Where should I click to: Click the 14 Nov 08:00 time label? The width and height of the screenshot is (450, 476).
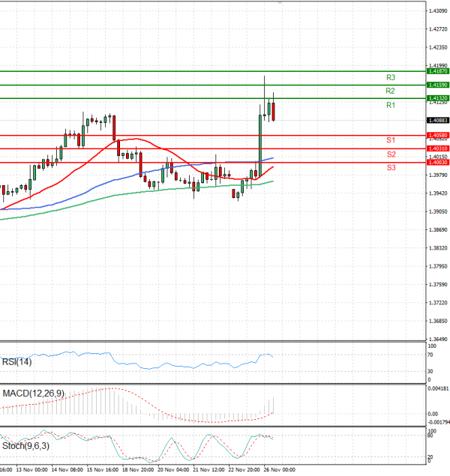(67, 469)
